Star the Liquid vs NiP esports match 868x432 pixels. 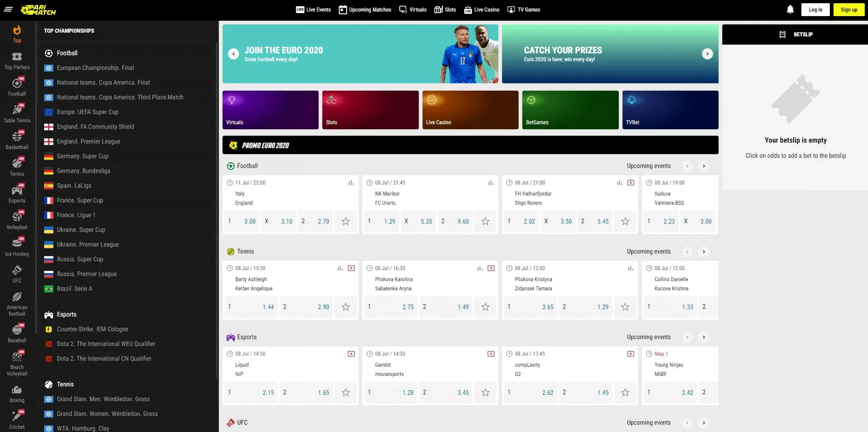(x=346, y=393)
